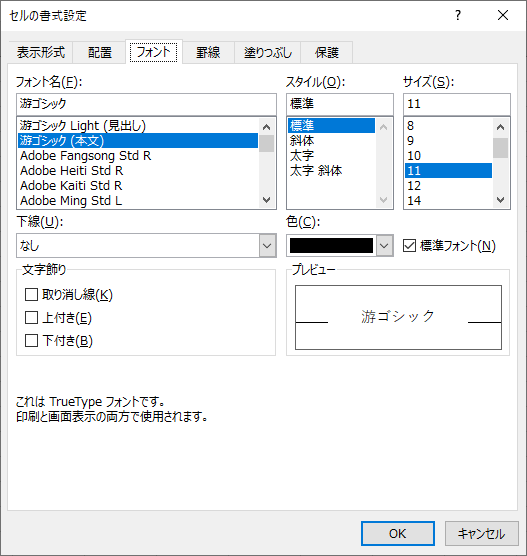This screenshot has width=527, height=556.
Task: Switch to the 保護 tab
Action: (327, 52)
